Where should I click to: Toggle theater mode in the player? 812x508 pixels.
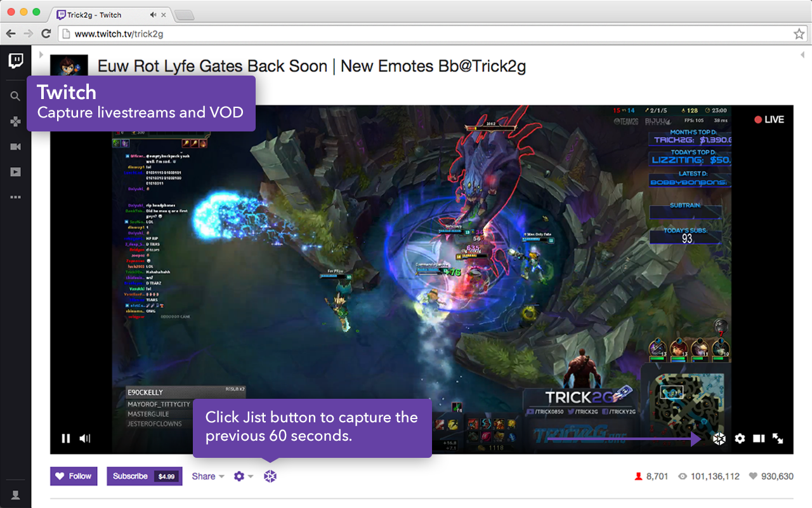pyautogui.click(x=759, y=438)
